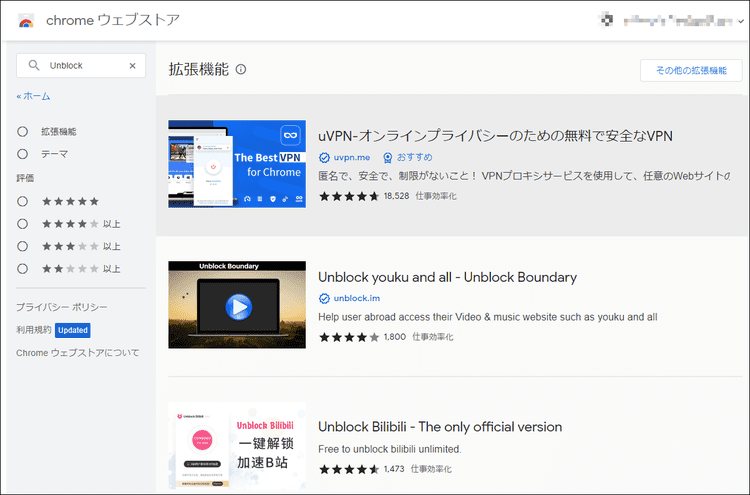Click 仕事効率化 category on Unblock Bilibili row
The width and height of the screenshot is (750, 495).
tap(431, 469)
